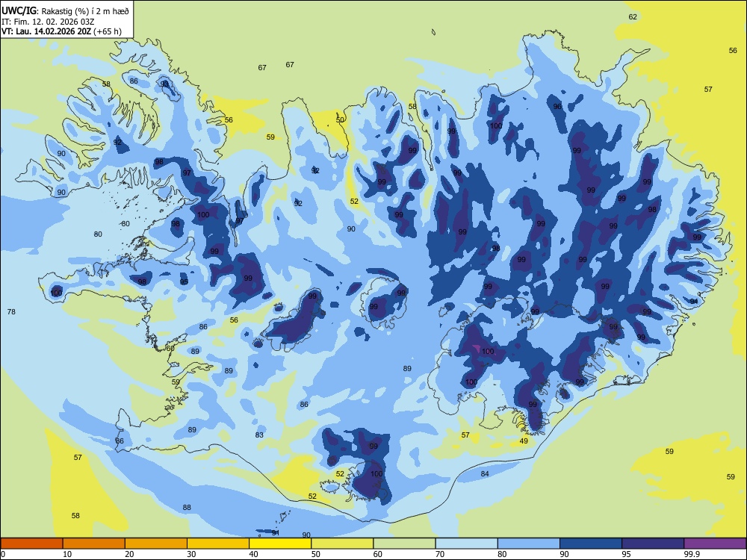Image resolution: width=747 pixels, height=560 pixels.
Task: Click the map value '84' off the southeast coast
Action: (x=485, y=474)
